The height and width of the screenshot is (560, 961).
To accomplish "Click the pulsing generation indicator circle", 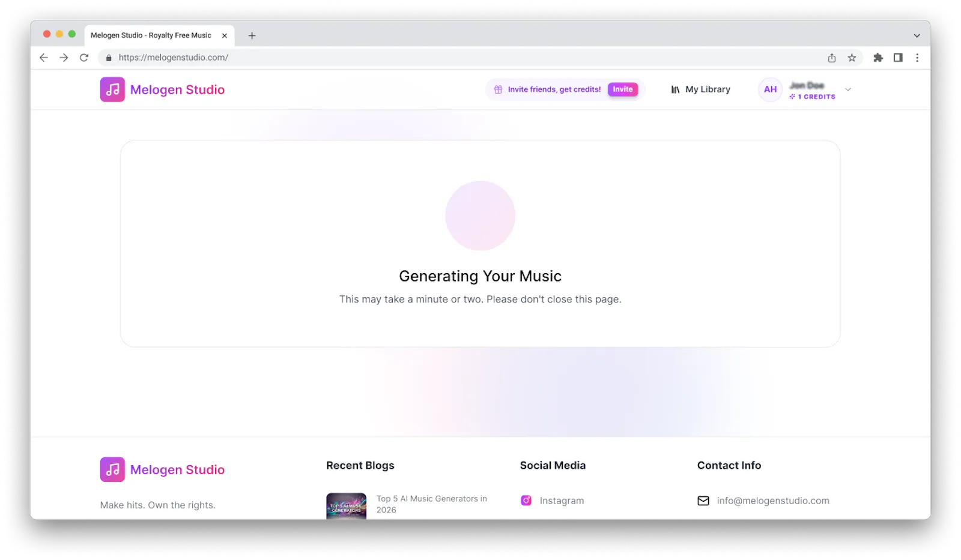I will [x=480, y=215].
